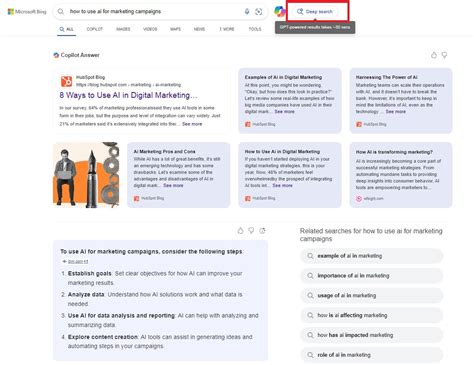Image resolution: width=474 pixels, height=365 pixels.
Task: Switch to the News tab
Action: 199,29
